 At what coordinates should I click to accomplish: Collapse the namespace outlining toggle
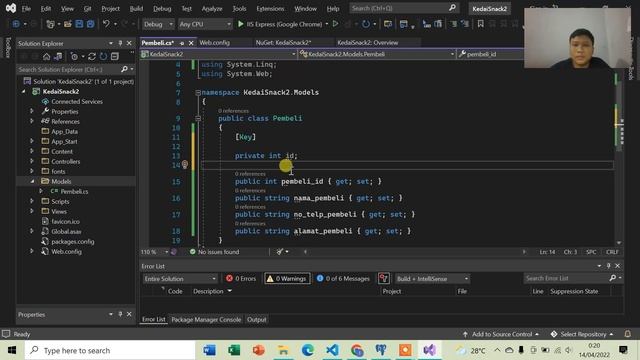point(198,93)
